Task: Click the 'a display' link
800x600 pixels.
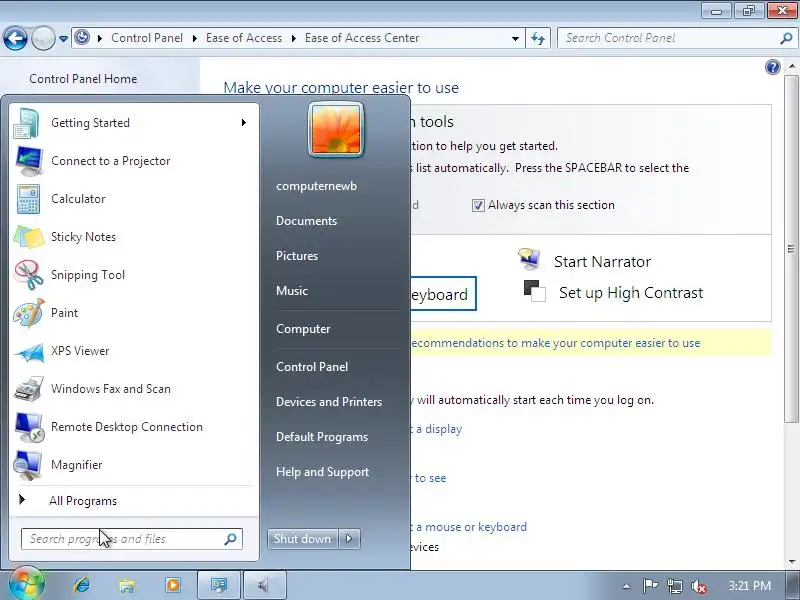Action: tap(439, 429)
